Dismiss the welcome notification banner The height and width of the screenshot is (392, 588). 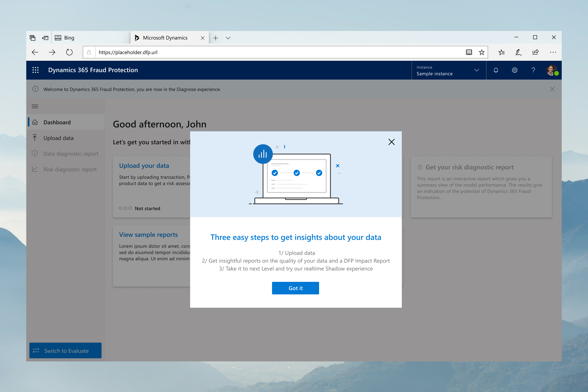pos(552,89)
